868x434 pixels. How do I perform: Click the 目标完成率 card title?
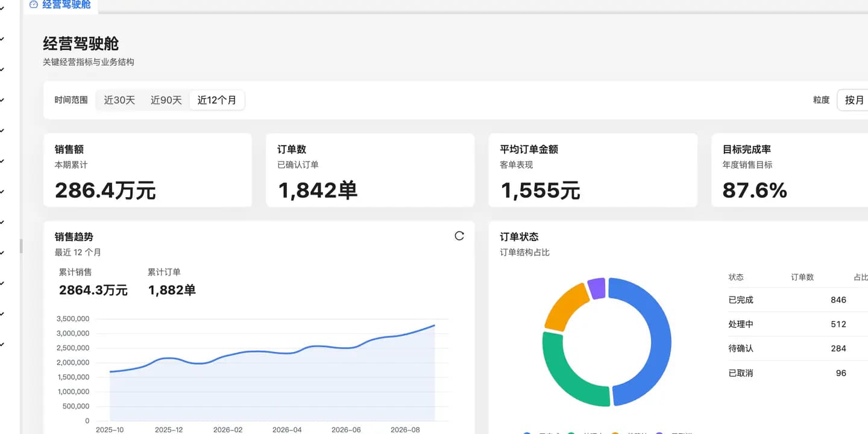[747, 149]
